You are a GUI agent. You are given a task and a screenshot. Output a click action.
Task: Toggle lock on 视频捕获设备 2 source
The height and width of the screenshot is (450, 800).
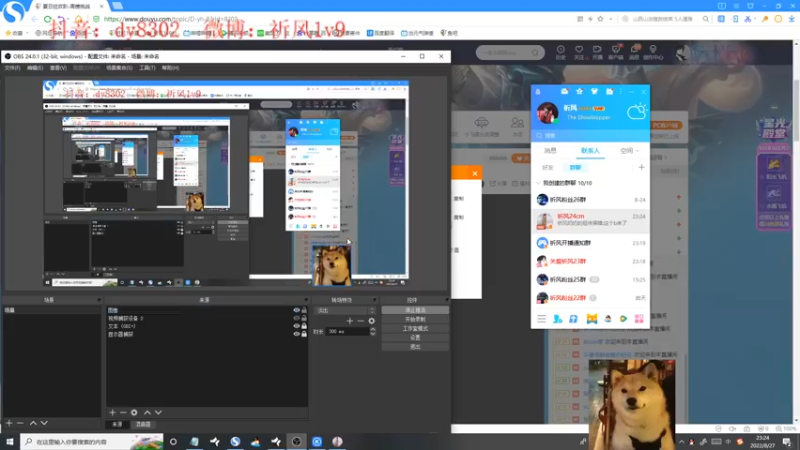(304, 318)
